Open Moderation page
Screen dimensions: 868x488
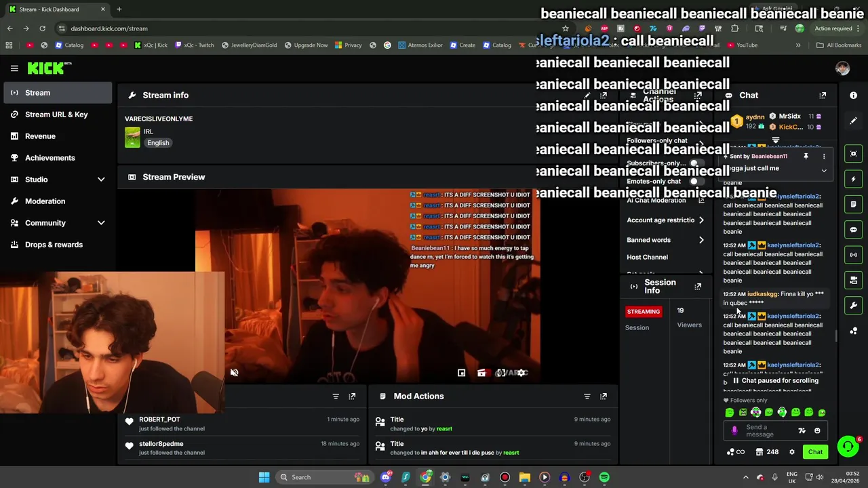[58, 201]
